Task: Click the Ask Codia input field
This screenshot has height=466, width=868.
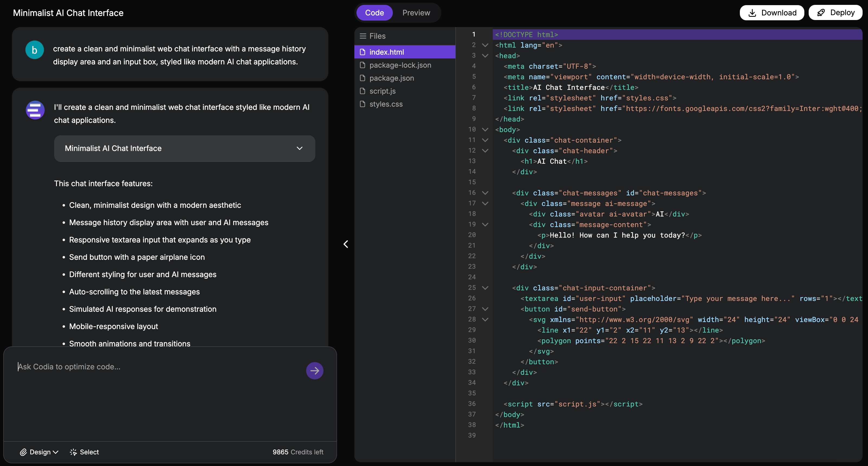Action: tap(135, 367)
